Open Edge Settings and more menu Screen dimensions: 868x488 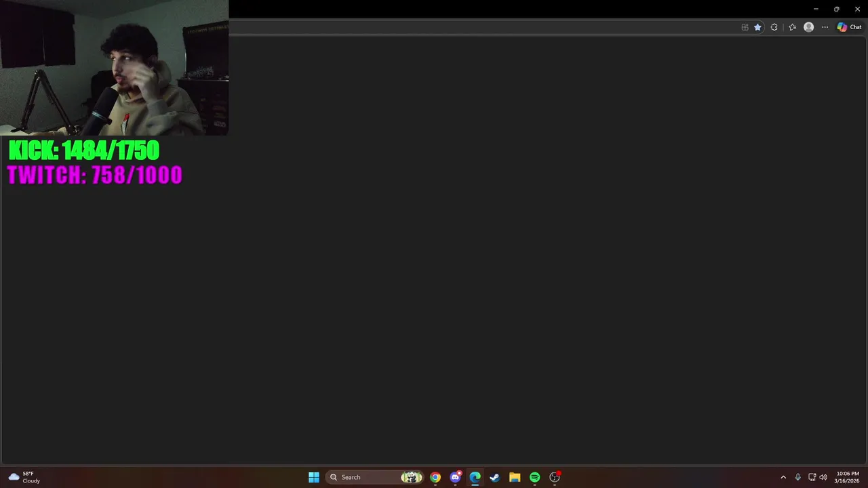click(825, 27)
